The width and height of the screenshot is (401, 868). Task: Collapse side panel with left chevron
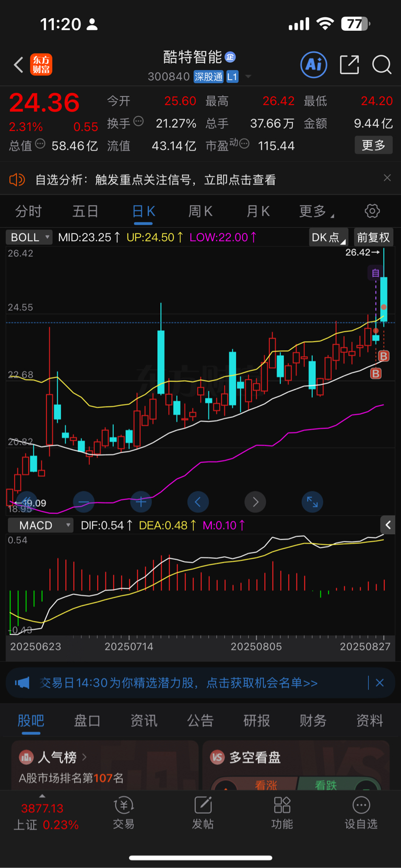pyautogui.click(x=387, y=525)
